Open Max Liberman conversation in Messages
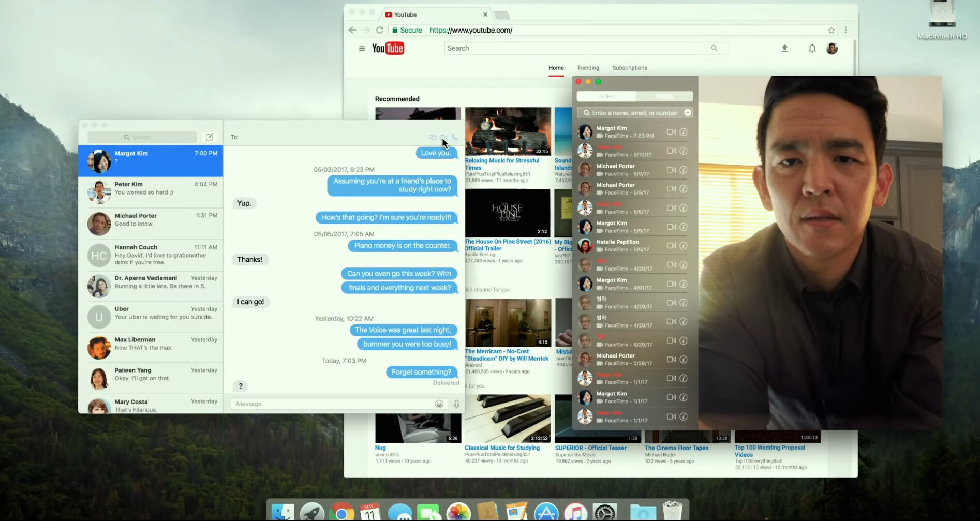Viewport: 980px width, 521px height. pos(151,348)
